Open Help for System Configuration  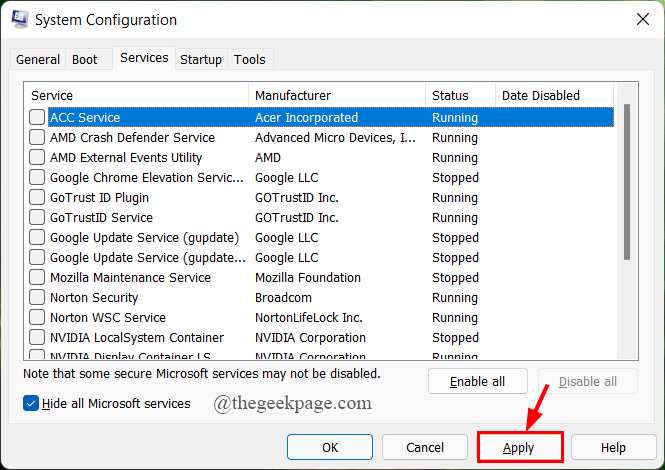point(613,447)
